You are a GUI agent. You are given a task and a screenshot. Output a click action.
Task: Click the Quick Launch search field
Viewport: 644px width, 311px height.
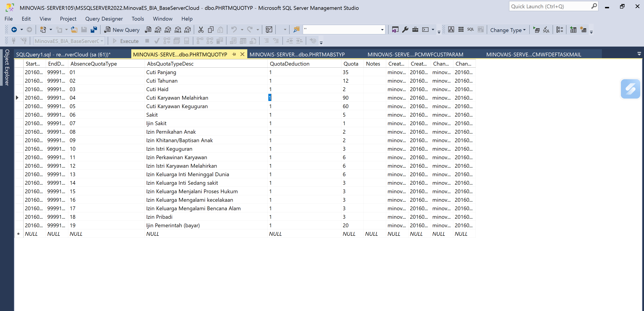[550, 6]
